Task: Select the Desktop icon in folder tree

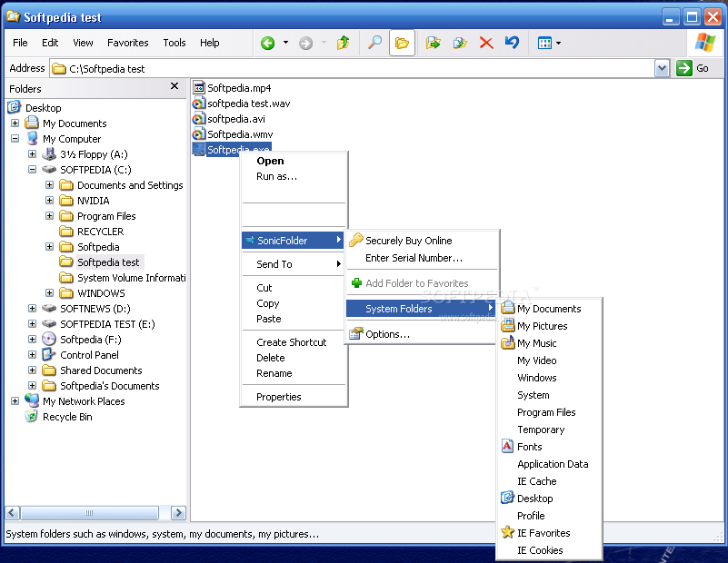Action: 15,107
